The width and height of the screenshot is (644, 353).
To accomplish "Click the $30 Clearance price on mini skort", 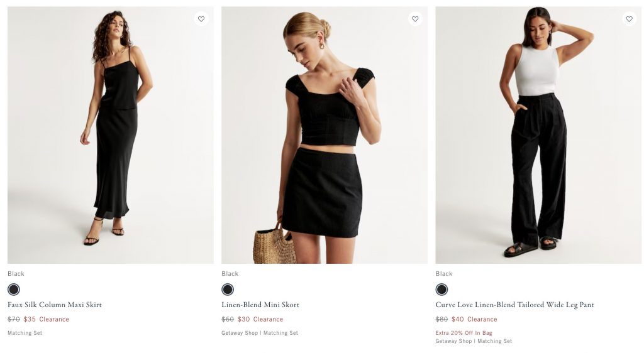I will pos(260,319).
